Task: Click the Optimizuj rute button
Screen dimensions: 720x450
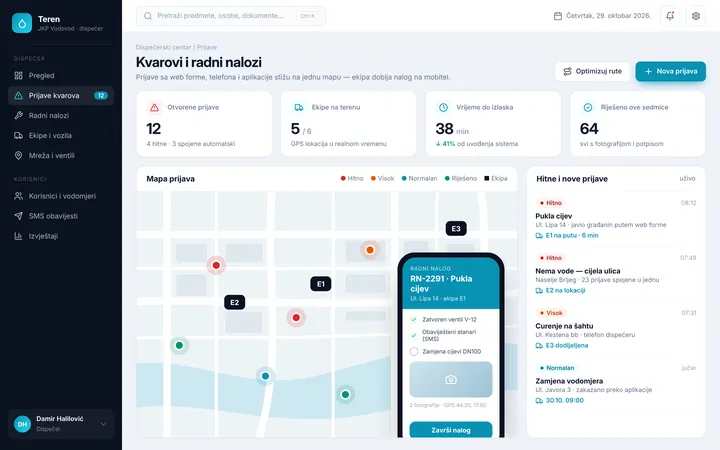Action: pos(592,72)
